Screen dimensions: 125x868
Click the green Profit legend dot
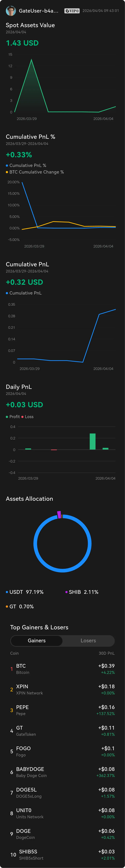pos(7,417)
